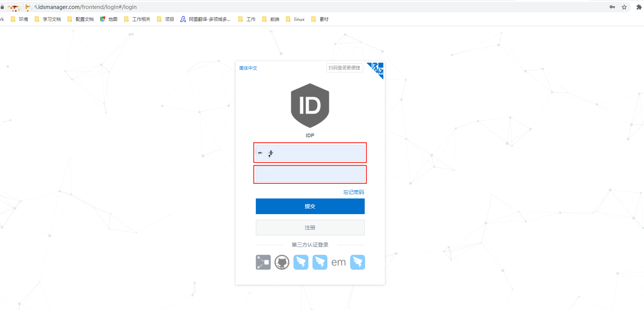Open the 阿里翻译 bookmark

click(205, 19)
